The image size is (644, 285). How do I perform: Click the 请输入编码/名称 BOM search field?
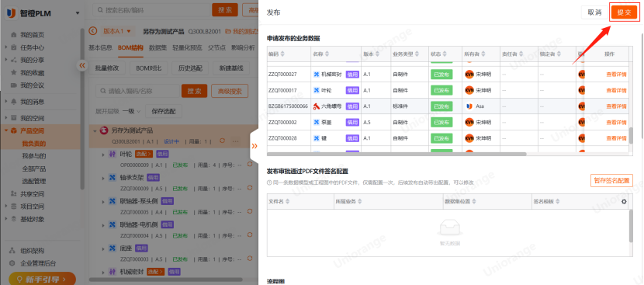point(137,91)
